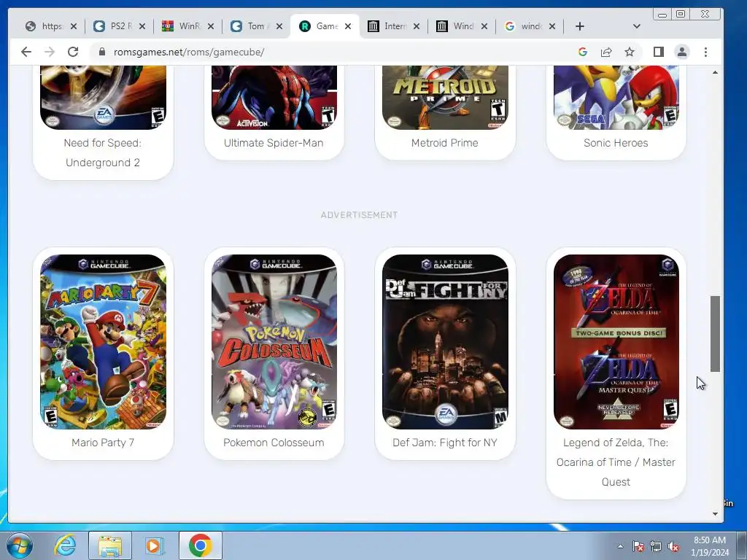Open the Ultimate Spider-Man title link
747x560 pixels.
coord(274,143)
